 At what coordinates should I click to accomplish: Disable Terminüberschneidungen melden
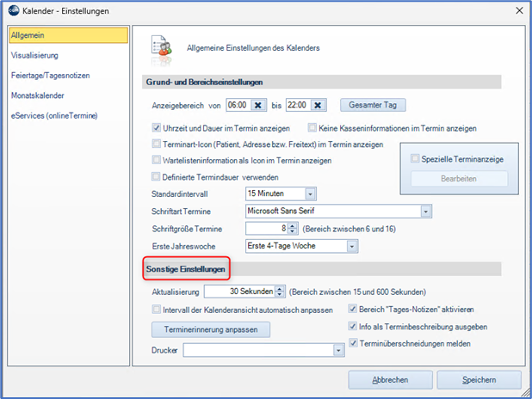[353, 343]
